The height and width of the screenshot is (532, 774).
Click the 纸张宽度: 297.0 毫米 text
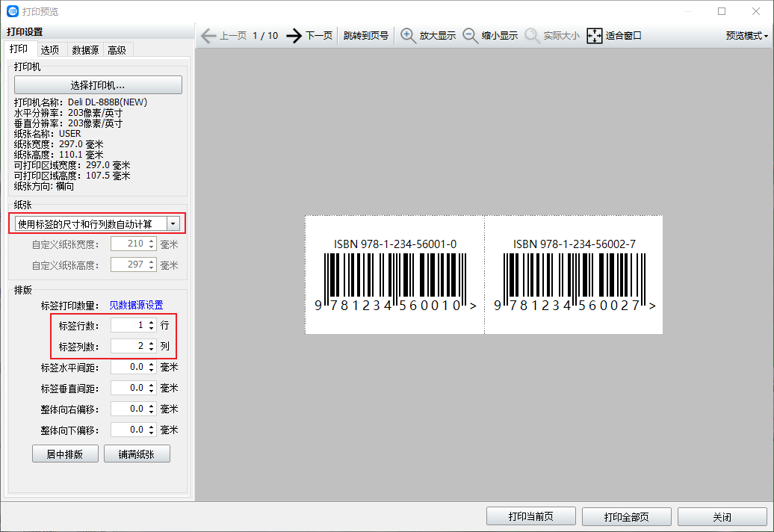tap(59, 144)
